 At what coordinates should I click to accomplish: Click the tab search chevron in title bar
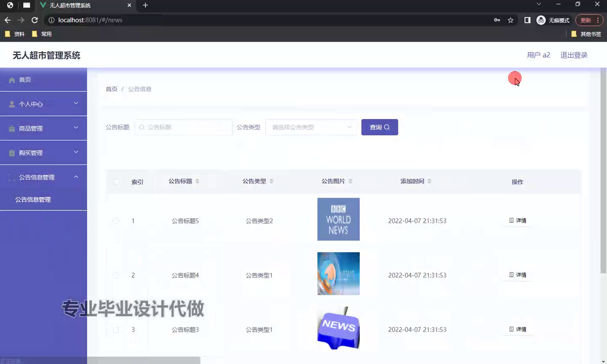click(x=539, y=4)
